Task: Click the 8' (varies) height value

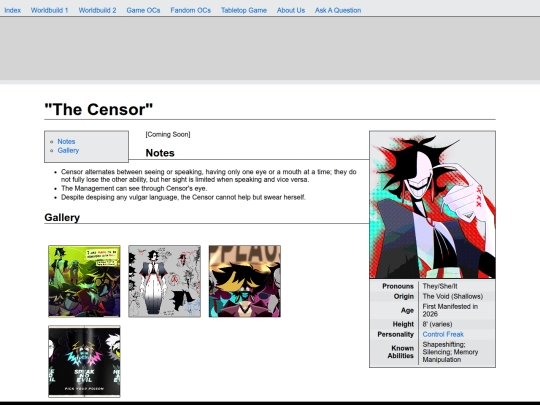Action: [437, 324]
